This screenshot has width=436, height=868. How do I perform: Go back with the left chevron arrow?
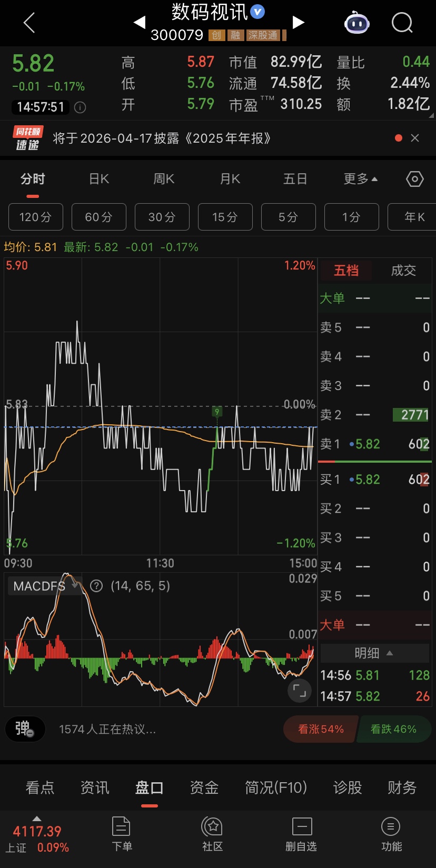pyautogui.click(x=29, y=23)
